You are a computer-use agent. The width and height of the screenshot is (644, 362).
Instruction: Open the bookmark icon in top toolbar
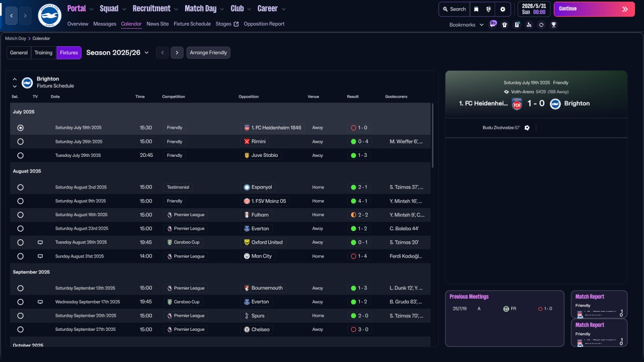click(476, 9)
